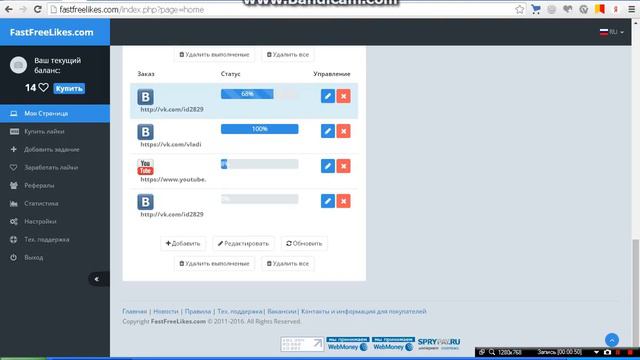This screenshot has height=360, width=640.
Task: Delete the YouTube order
Action: coord(343,166)
